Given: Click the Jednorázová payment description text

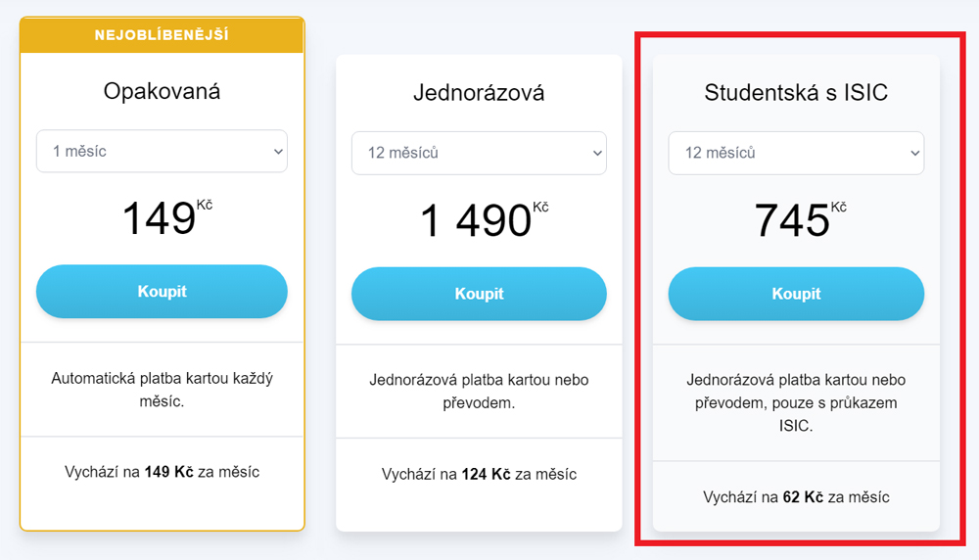Looking at the screenshot, I should tap(479, 391).
